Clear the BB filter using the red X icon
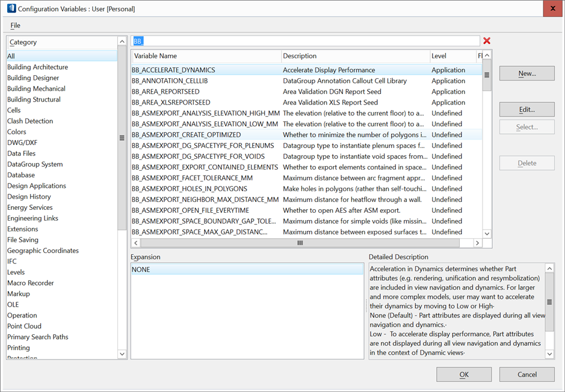565x392 pixels. [x=486, y=40]
